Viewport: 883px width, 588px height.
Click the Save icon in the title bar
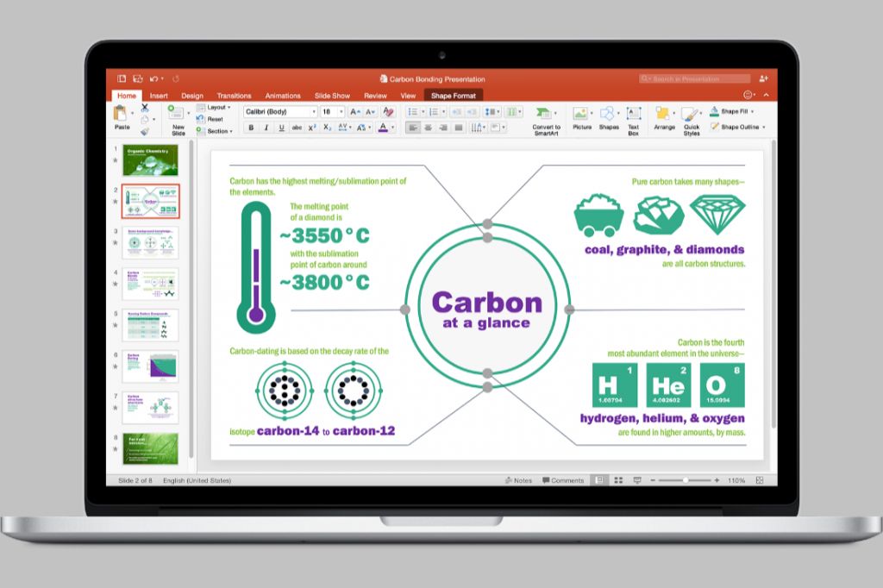click(x=137, y=78)
